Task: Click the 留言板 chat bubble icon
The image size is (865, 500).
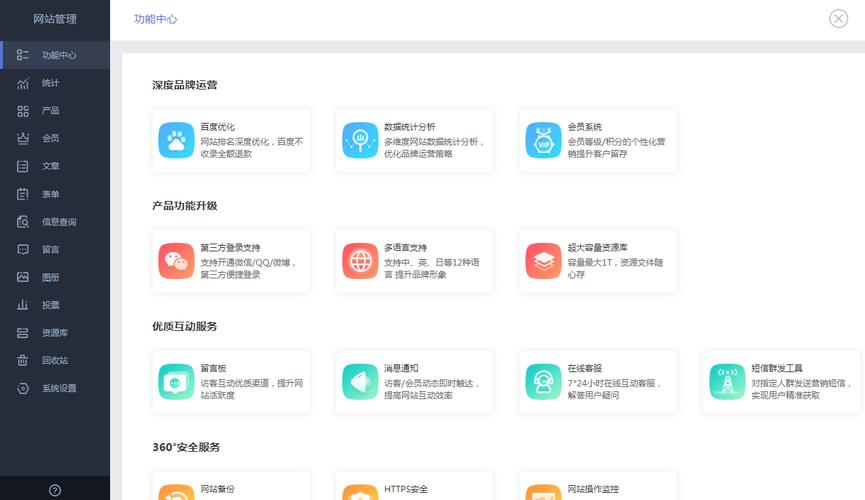Action: tap(176, 381)
